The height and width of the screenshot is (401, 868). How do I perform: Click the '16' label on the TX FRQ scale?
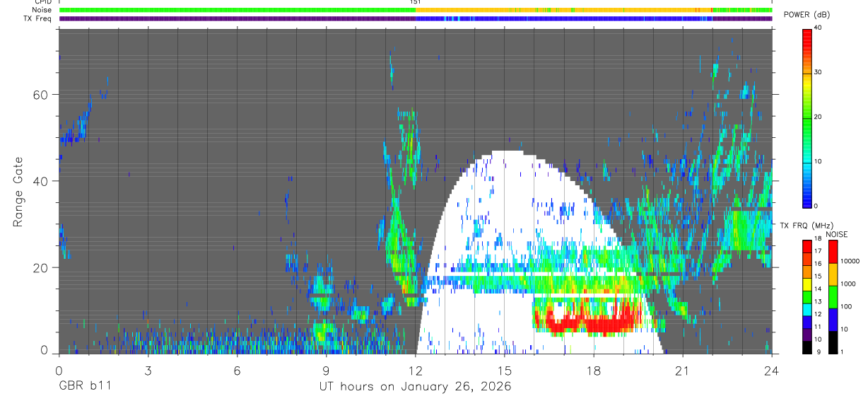(x=818, y=264)
